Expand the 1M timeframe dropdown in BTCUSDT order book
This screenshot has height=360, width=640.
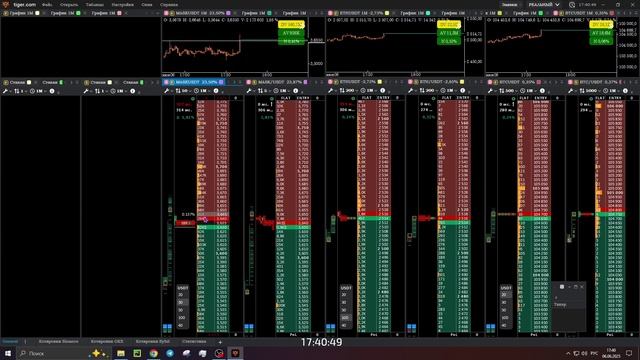tap(529, 91)
